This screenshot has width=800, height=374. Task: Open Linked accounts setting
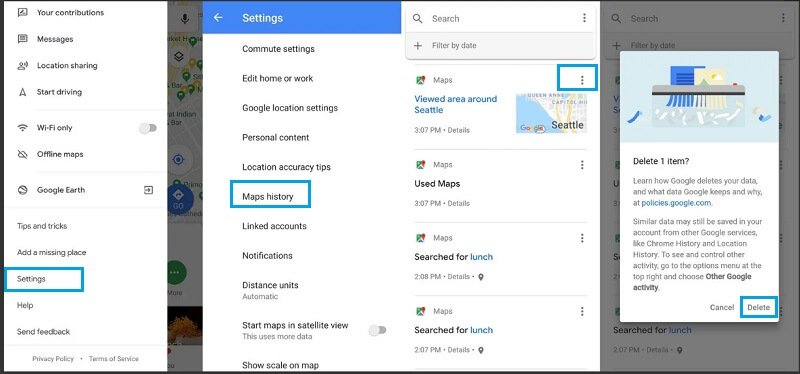[x=274, y=226]
